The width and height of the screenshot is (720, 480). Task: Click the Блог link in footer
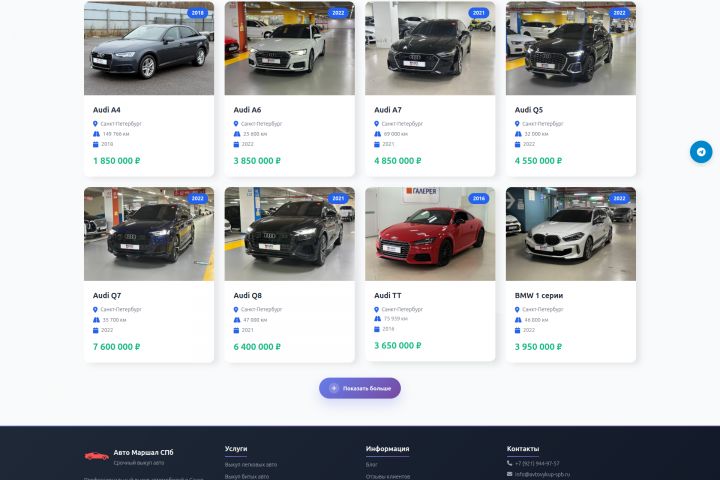coord(372,464)
